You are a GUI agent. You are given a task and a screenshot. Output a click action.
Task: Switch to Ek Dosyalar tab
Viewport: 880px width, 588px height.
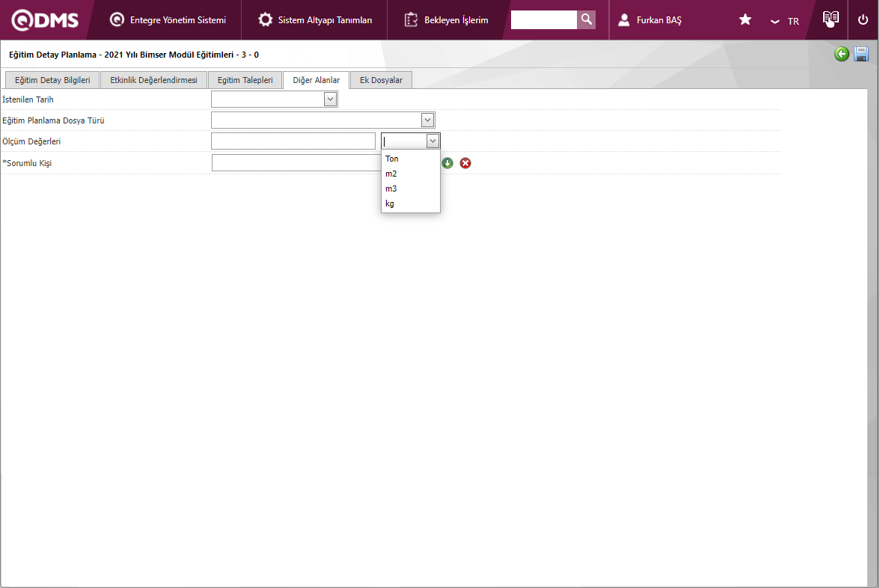coord(381,79)
